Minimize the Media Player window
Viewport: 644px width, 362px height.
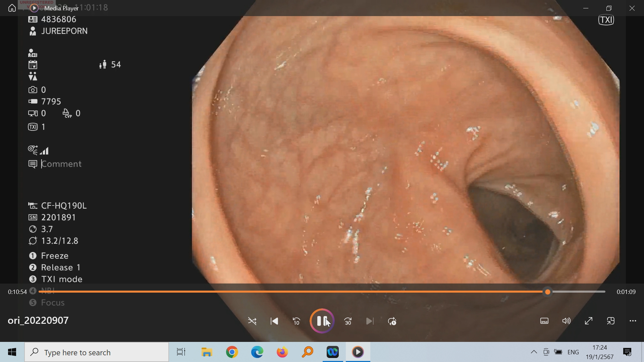point(586,8)
